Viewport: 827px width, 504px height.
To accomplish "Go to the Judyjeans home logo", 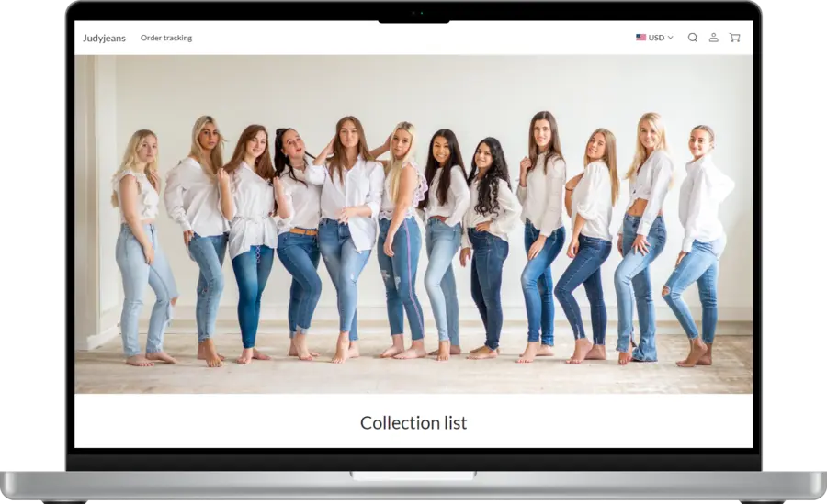I will pos(105,38).
